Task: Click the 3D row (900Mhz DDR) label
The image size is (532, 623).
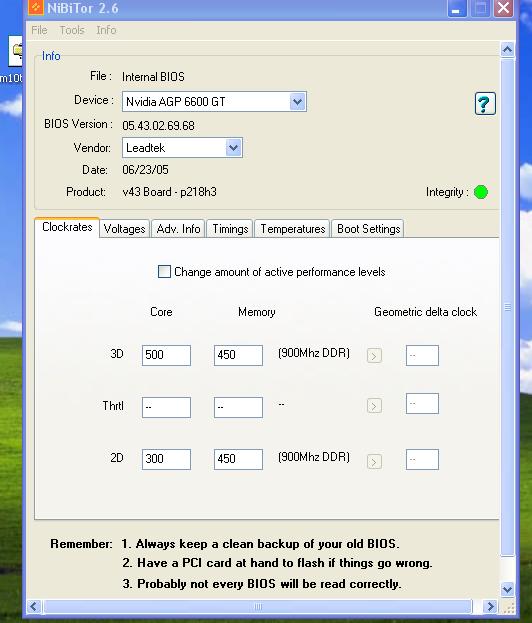Action: (314, 353)
